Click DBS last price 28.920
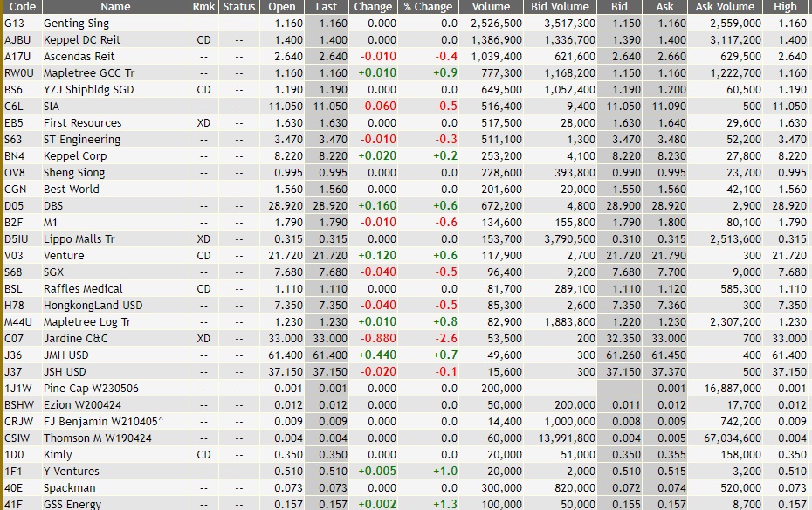 330,205
